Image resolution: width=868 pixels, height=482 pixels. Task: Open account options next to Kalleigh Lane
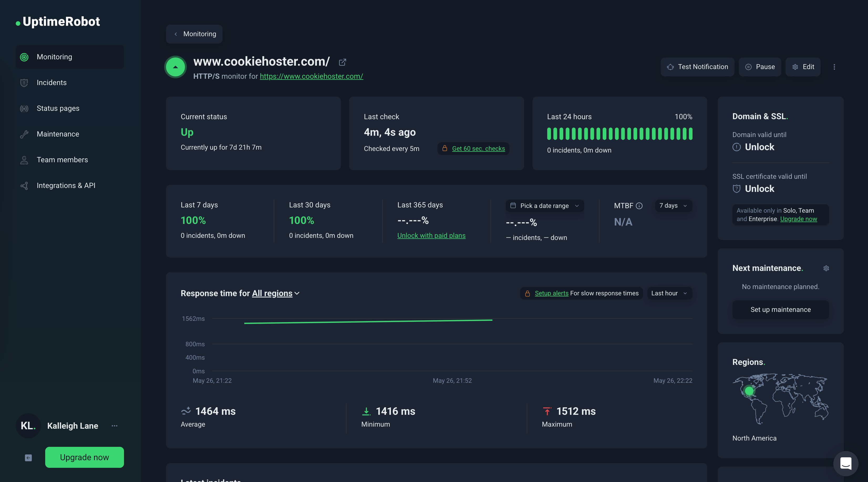point(115,426)
